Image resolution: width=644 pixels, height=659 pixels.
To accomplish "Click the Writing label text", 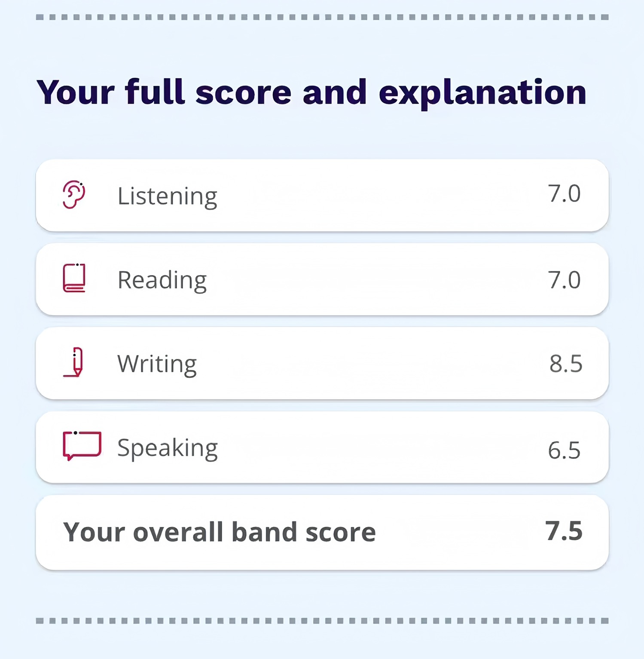I will tap(157, 365).
